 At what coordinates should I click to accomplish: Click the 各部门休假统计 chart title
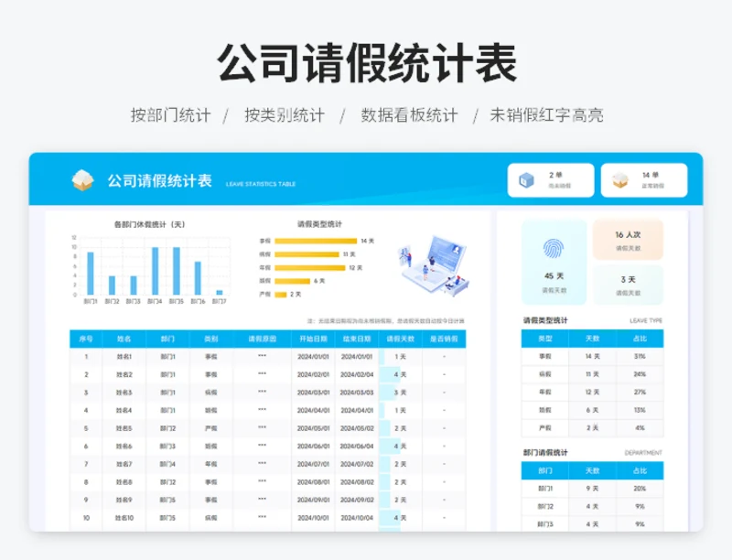pos(150,224)
